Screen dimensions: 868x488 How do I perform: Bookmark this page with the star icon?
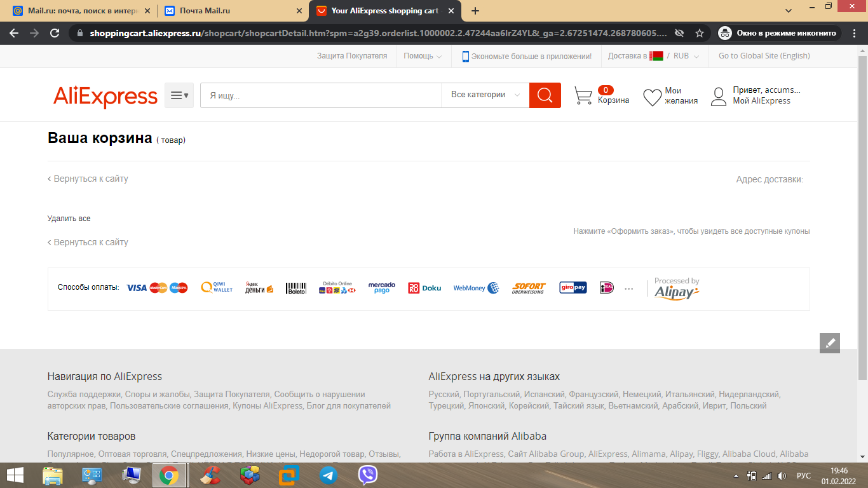coord(700,33)
